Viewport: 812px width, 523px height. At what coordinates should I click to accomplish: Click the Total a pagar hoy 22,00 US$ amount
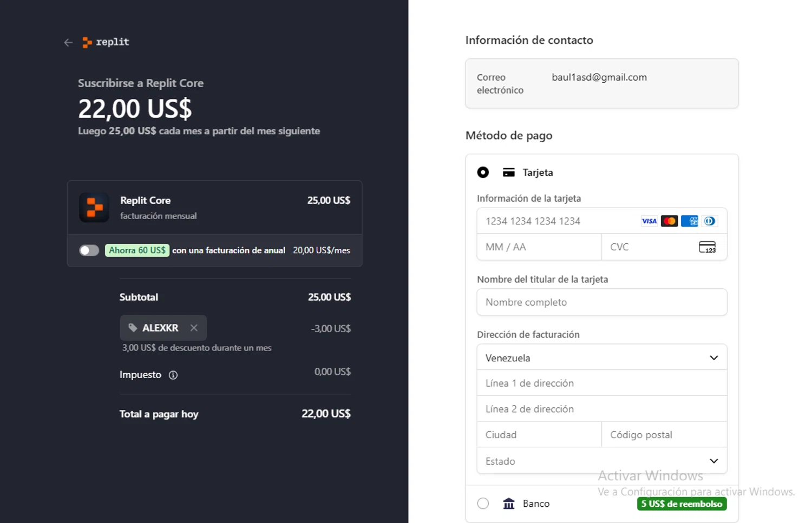pyautogui.click(x=326, y=414)
